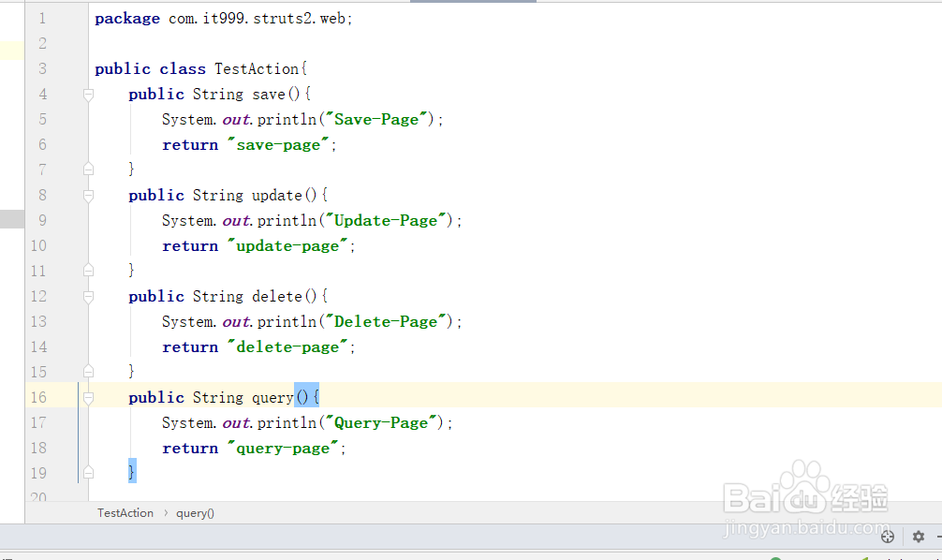This screenshot has width=942, height=560.
Task: Click the save() method end fold marker
Action: 88,169
